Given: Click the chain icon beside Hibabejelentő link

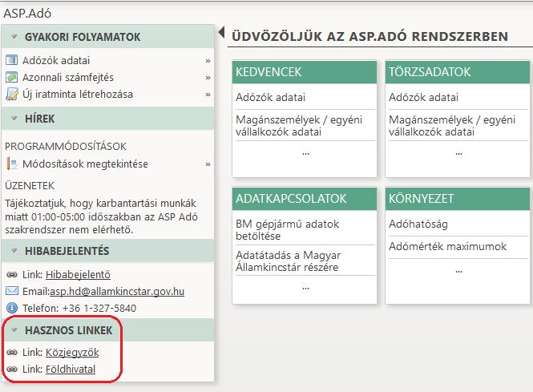Looking at the screenshot, I should click(12, 274).
